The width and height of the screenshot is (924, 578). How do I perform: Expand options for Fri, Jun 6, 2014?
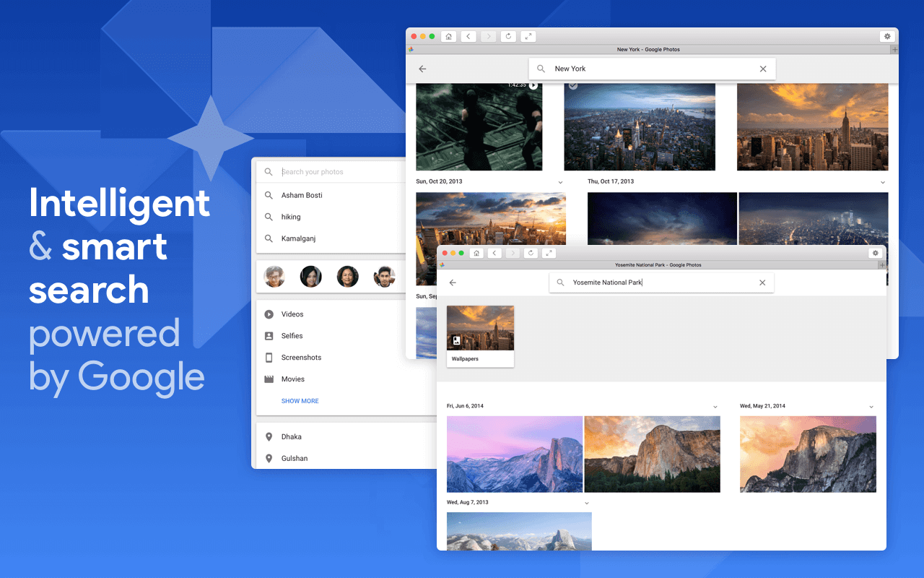(715, 407)
